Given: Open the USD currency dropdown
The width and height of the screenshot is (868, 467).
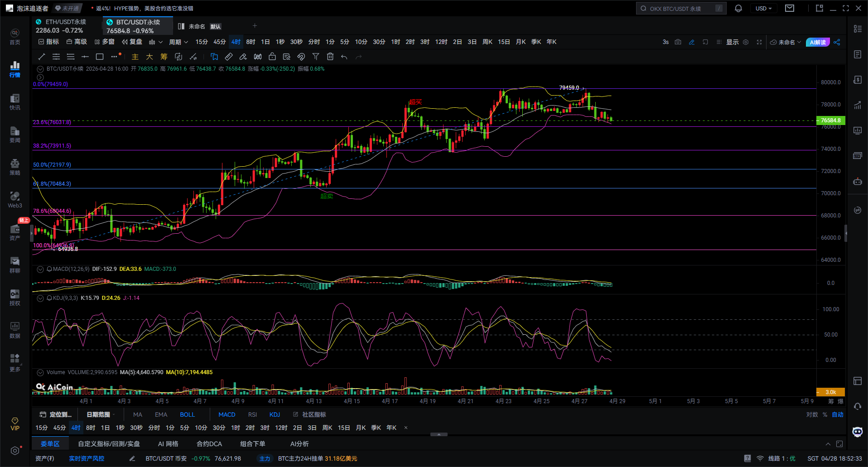Looking at the screenshot, I should pos(763,9).
